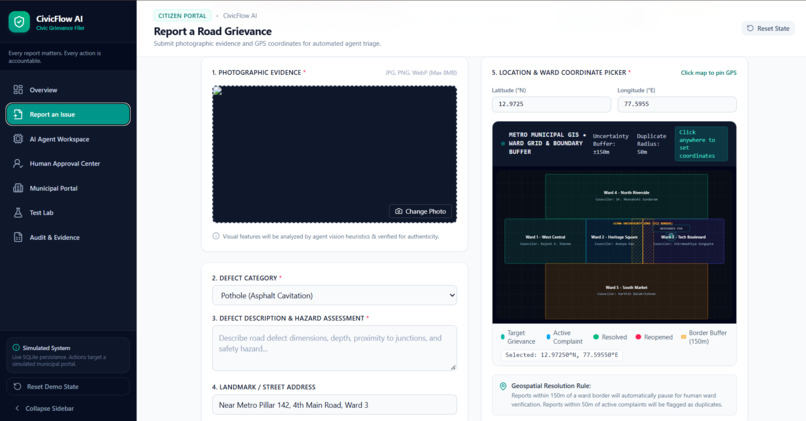This screenshot has width=806, height=421.
Task: Go to Human Approval Center
Action: [68, 163]
